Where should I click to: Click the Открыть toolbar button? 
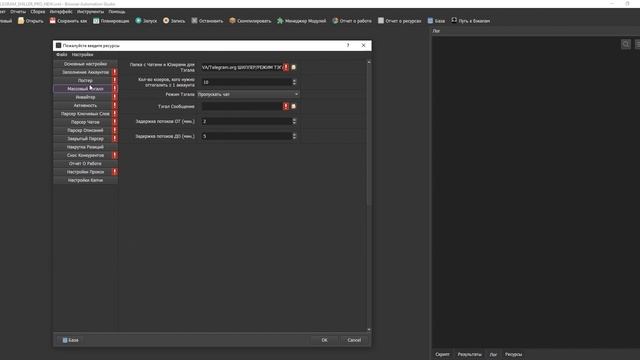31,21
